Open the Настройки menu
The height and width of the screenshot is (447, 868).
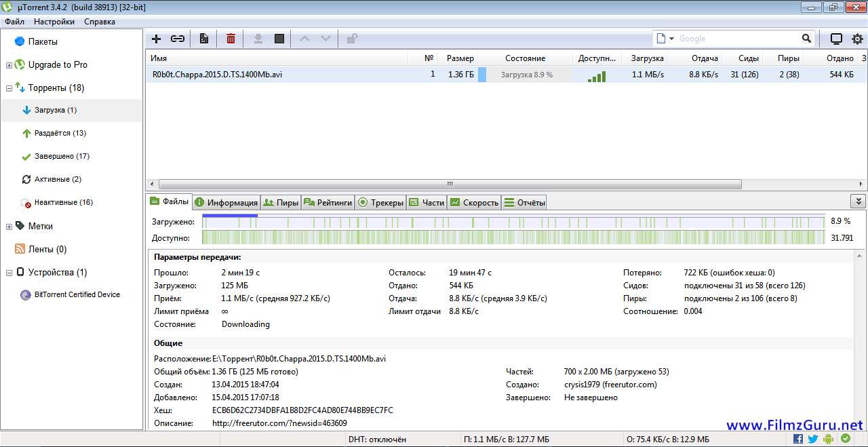tap(54, 22)
